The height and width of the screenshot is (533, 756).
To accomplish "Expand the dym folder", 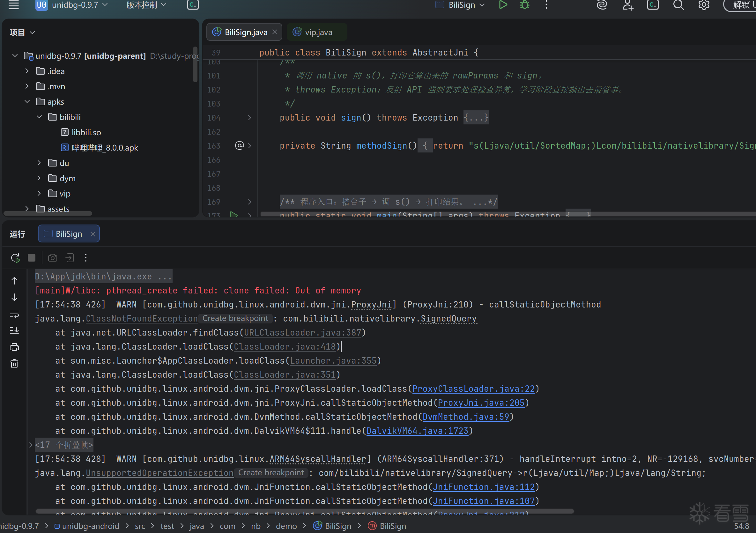I will click(x=39, y=178).
